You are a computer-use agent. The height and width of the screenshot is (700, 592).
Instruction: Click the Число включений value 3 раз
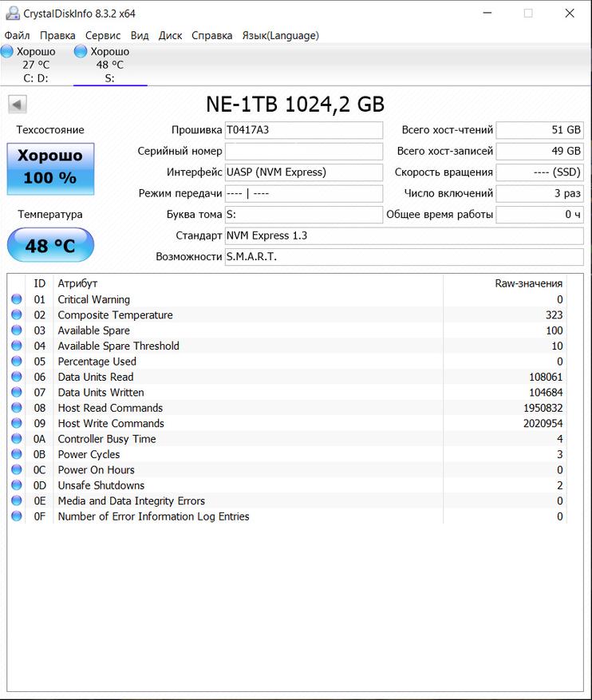tap(540, 193)
